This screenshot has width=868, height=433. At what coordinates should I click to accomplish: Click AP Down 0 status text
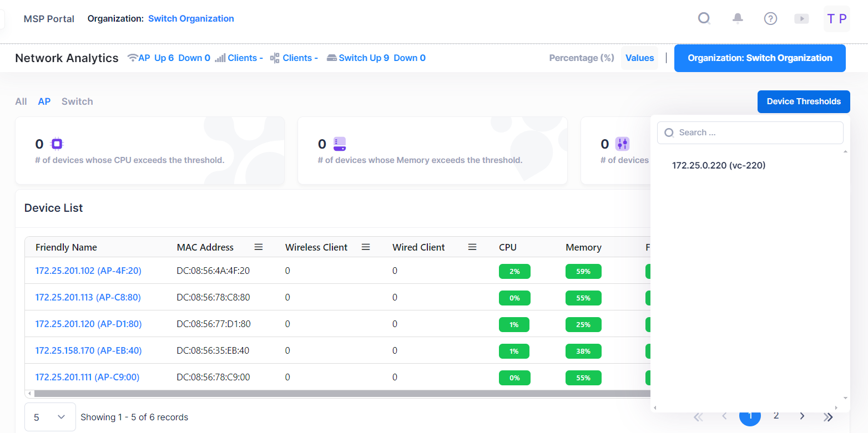click(194, 58)
